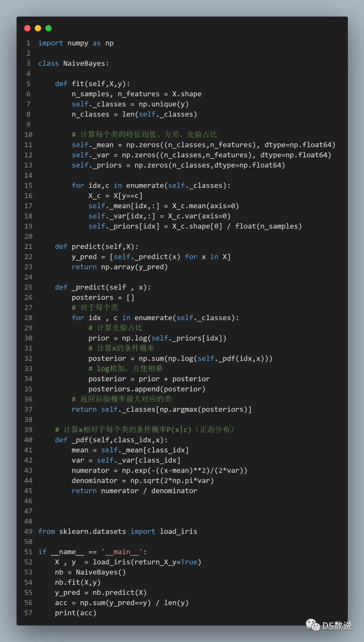Click 'acc = np.sum(y_pred==y) / len(y)' line
Image resolution: width=364 pixels, height=642 pixels.
point(122,603)
